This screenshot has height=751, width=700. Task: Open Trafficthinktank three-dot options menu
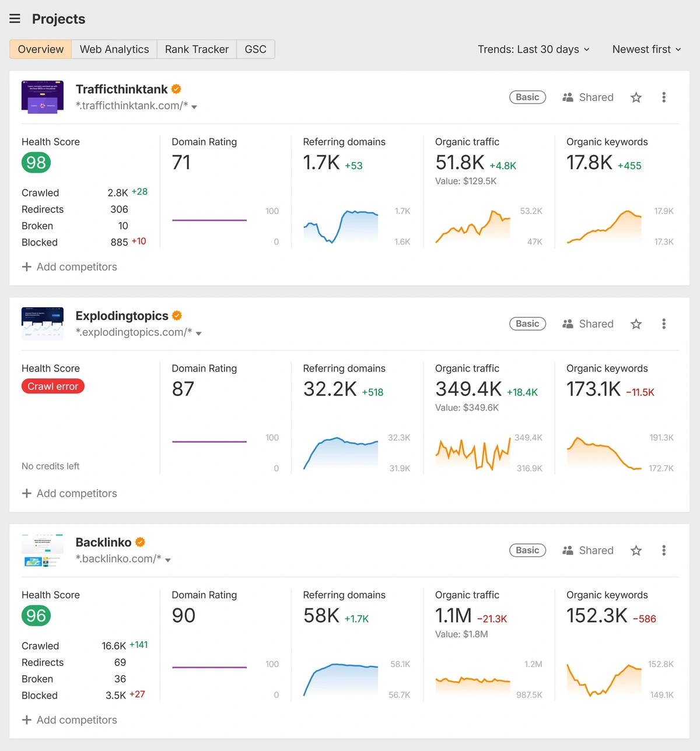(664, 97)
